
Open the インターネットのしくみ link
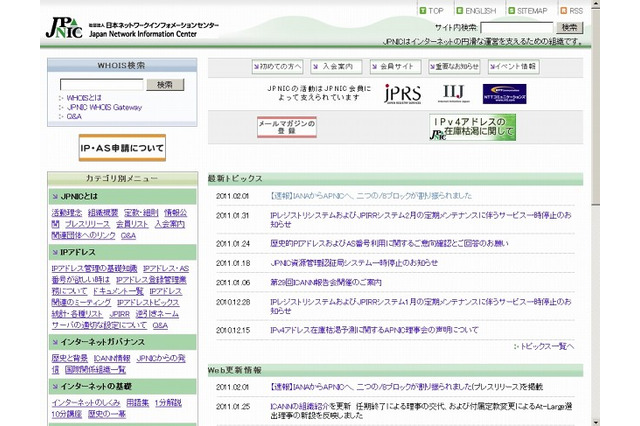pyautogui.click(x=86, y=403)
